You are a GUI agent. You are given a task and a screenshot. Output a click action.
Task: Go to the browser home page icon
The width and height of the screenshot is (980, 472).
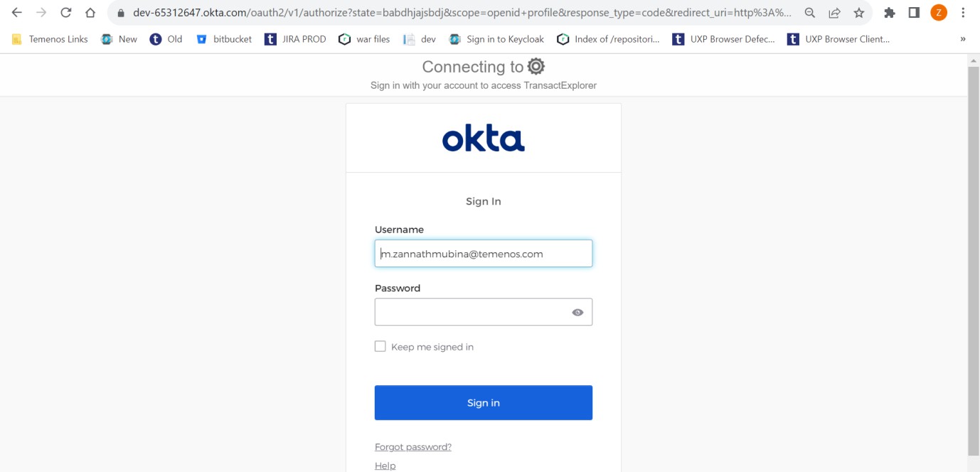[90, 13]
